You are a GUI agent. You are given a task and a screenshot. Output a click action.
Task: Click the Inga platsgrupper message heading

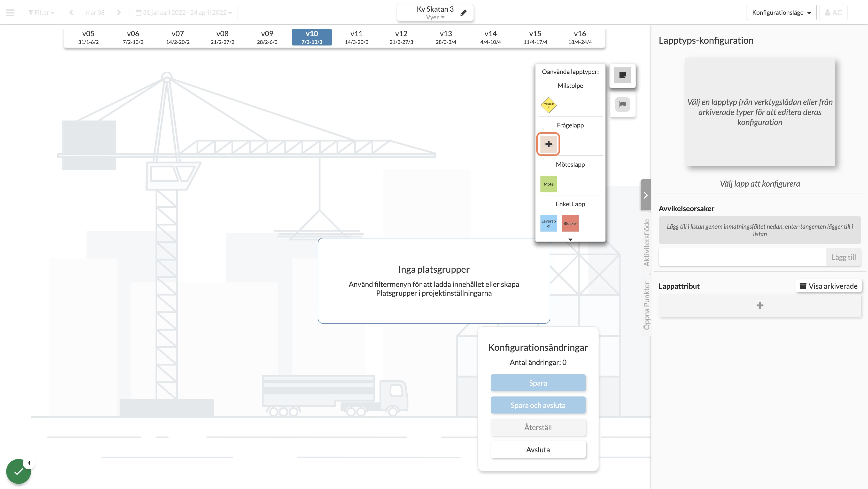pos(434,270)
